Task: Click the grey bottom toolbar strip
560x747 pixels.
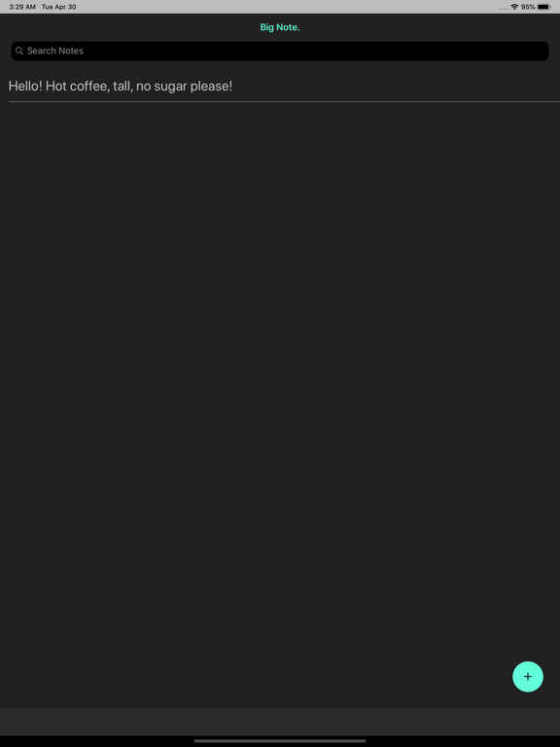Action: pyautogui.click(x=280, y=722)
